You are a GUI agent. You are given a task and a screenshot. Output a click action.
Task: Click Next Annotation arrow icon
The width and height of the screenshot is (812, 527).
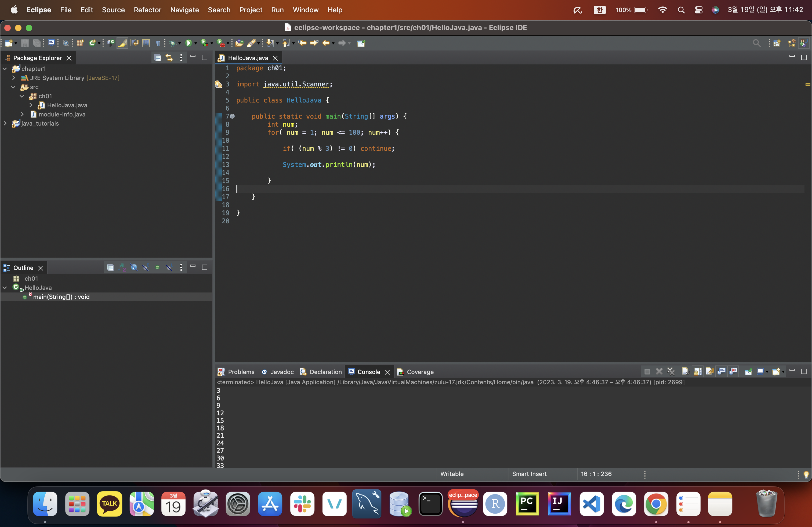[x=270, y=43]
